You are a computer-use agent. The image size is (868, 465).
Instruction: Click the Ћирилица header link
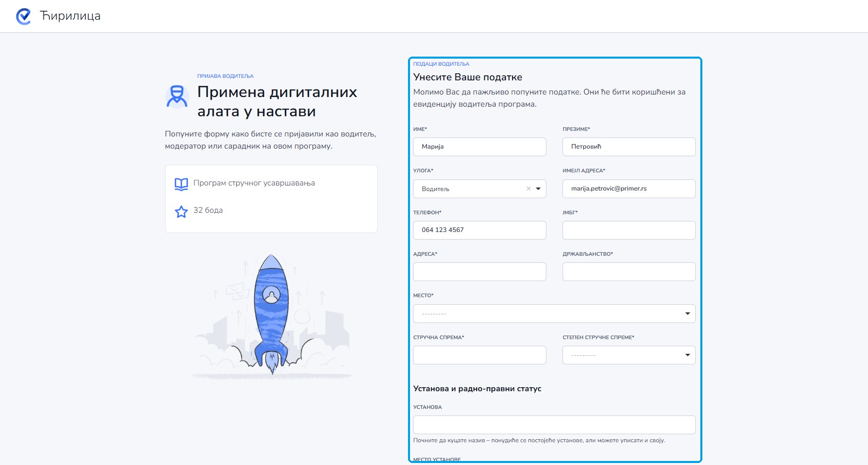[70, 16]
